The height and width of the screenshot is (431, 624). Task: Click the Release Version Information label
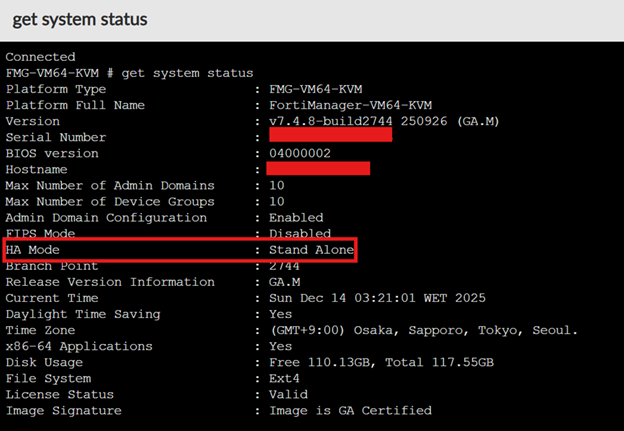coord(96,282)
